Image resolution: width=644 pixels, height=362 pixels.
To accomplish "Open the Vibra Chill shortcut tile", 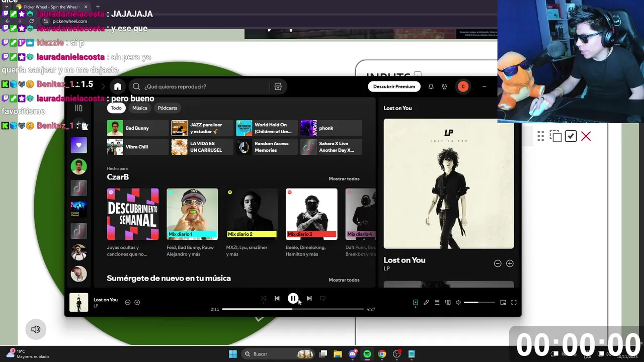I will pyautogui.click(x=137, y=147).
